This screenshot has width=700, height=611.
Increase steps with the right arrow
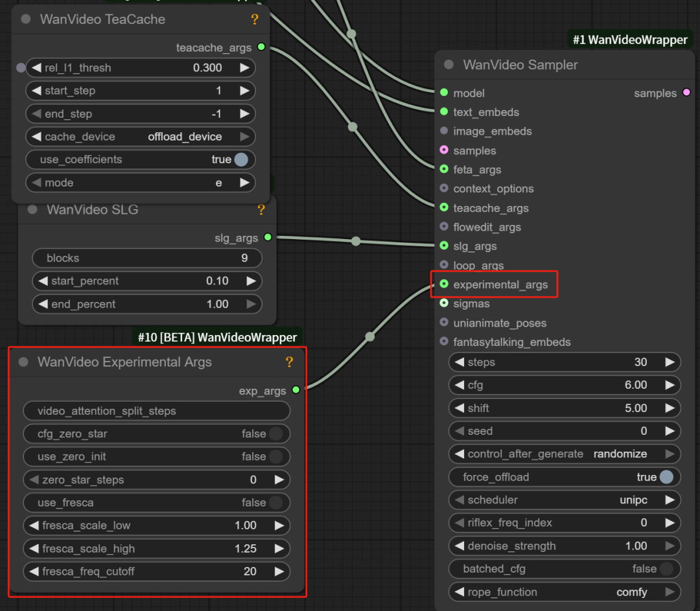coord(670,362)
